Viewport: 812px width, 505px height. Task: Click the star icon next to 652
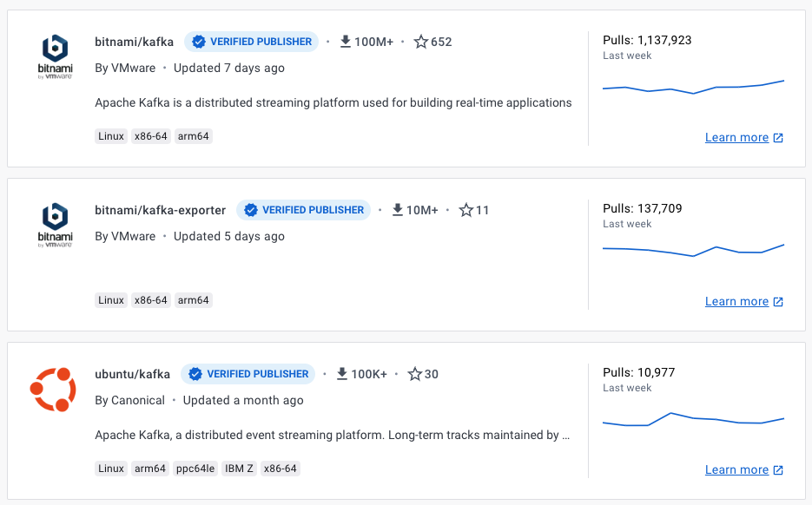tap(421, 42)
